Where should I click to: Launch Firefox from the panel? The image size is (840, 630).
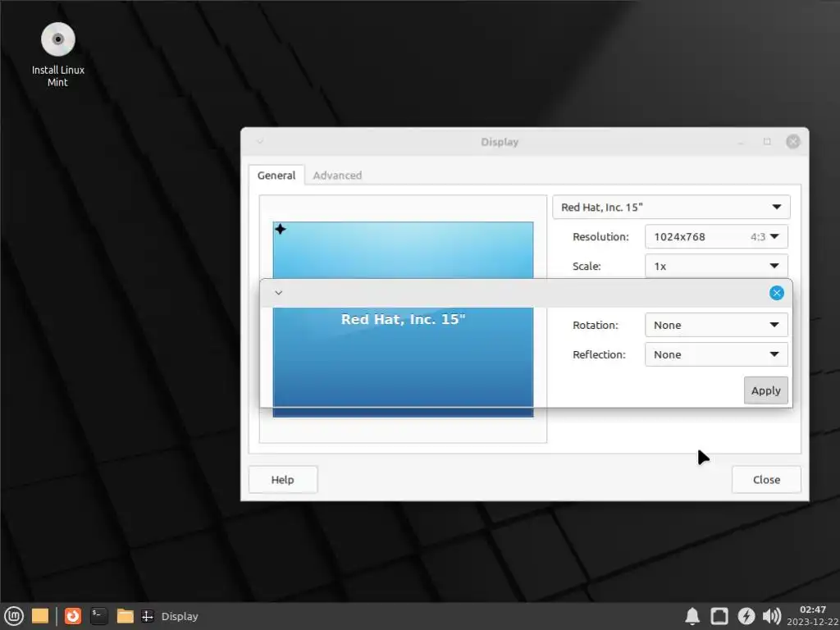coord(73,616)
